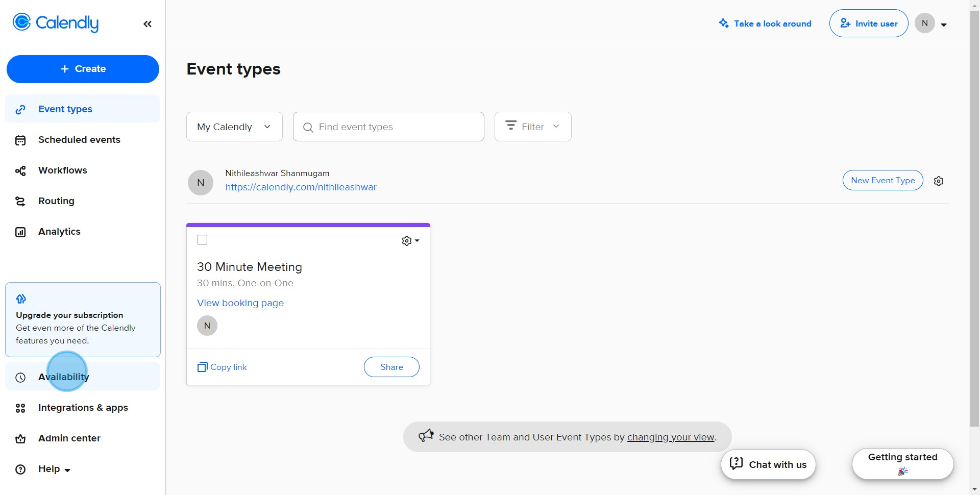Viewport: 980px width, 495px height.
Task: Open Scheduled events in sidebar
Action: (x=83, y=140)
